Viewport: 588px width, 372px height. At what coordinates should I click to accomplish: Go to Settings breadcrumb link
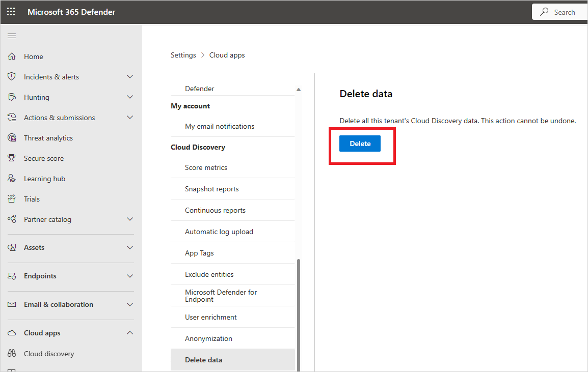point(183,55)
